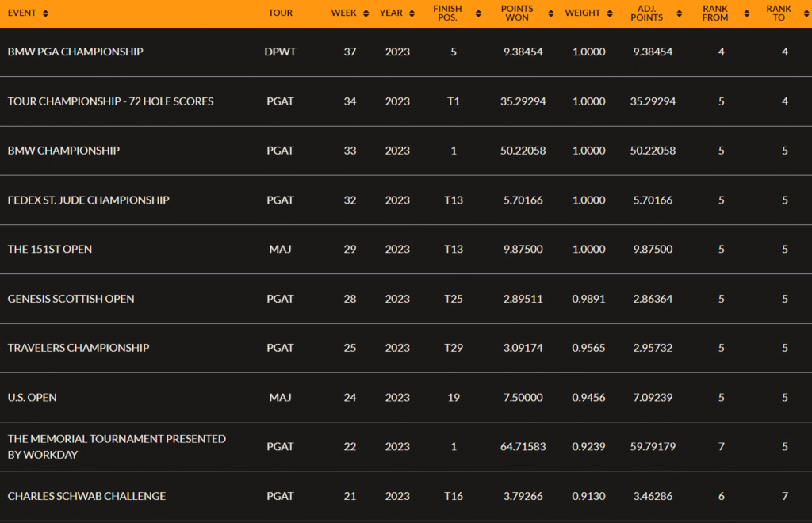The height and width of the screenshot is (523, 812).
Task: Click points won value 64.71583
Action: 523,447
